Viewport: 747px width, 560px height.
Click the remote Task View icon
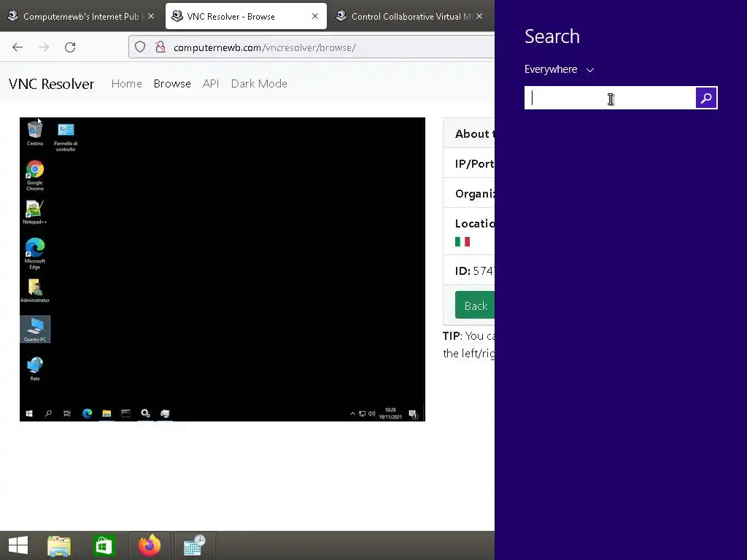point(67,413)
